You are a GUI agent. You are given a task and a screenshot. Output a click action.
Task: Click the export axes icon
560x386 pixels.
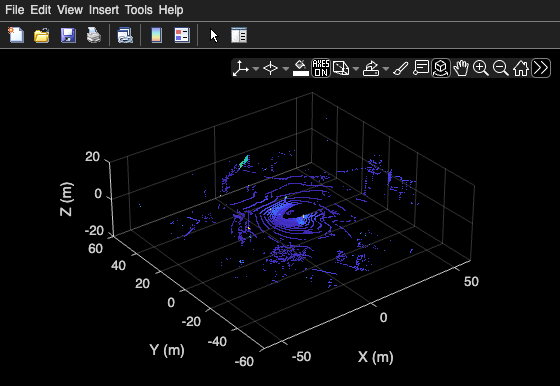371,68
